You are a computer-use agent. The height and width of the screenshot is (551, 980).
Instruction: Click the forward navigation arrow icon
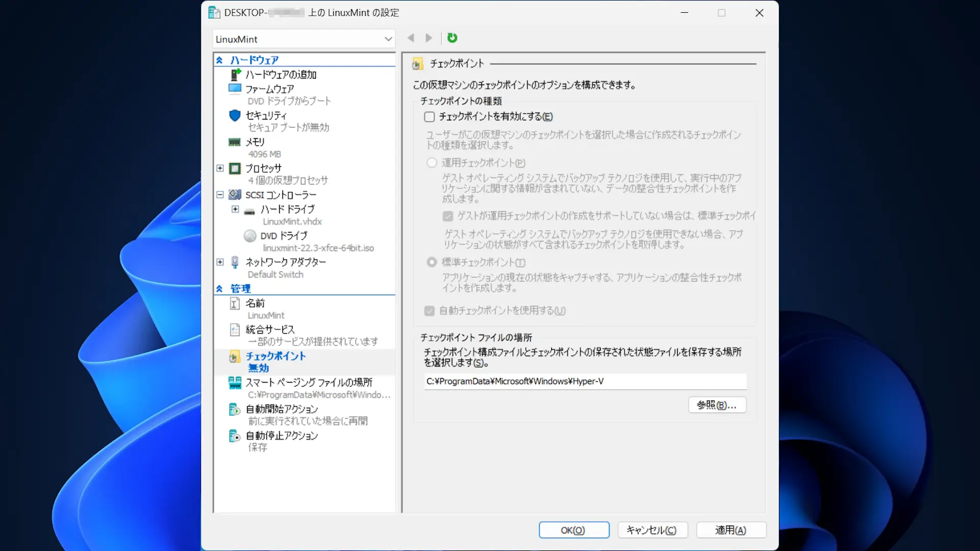click(429, 38)
